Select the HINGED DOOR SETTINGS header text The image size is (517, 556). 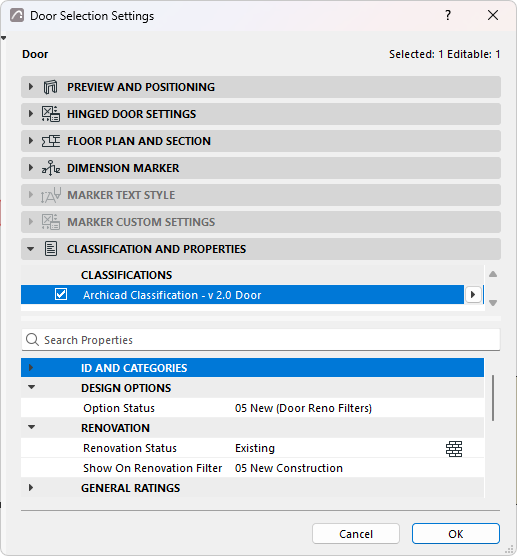(131, 114)
